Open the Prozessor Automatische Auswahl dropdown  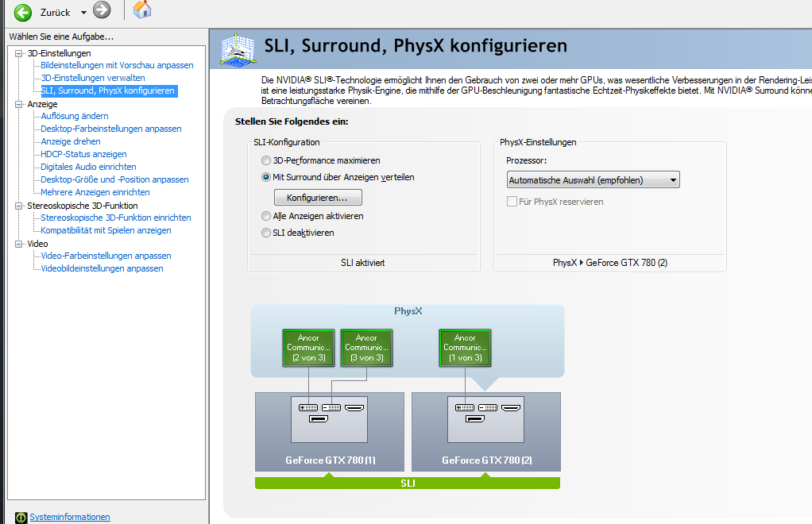pyautogui.click(x=593, y=180)
